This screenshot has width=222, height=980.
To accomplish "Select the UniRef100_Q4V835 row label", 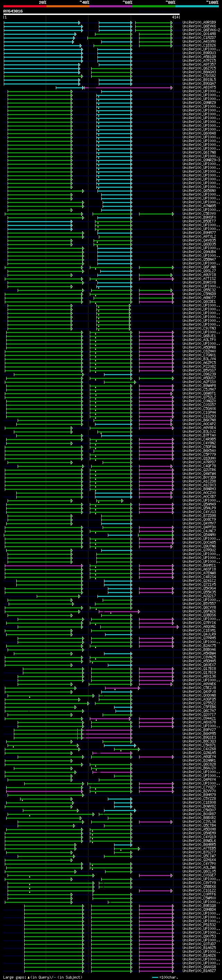I will point(199,241).
